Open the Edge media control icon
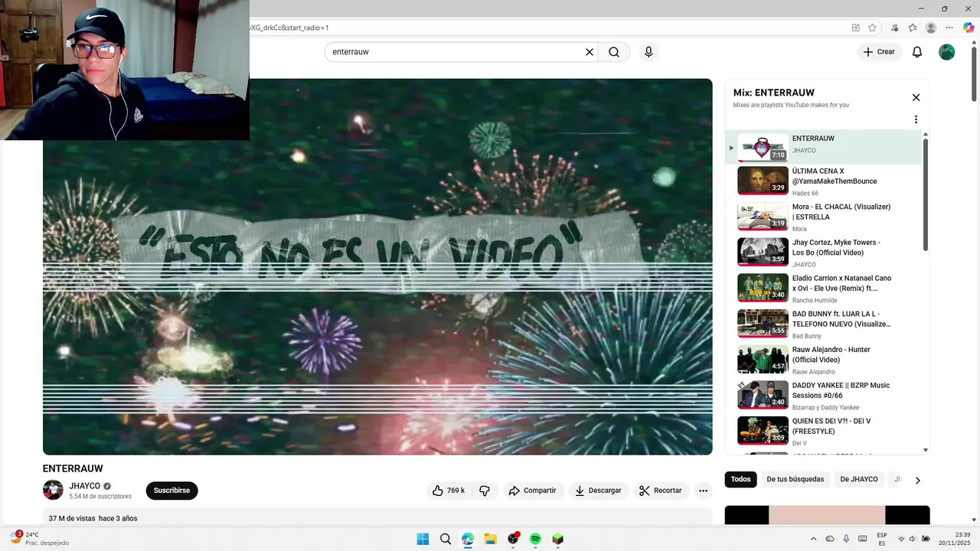The width and height of the screenshot is (980, 551). [894, 28]
